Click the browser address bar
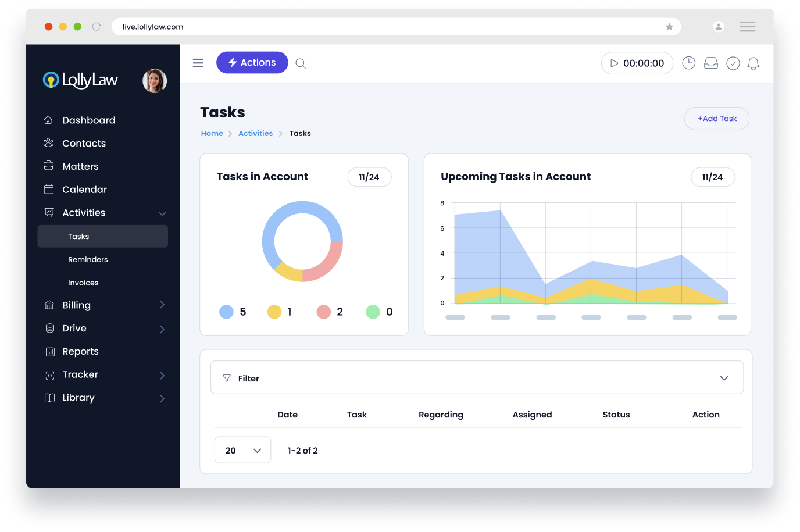800x532 pixels. tap(390, 27)
